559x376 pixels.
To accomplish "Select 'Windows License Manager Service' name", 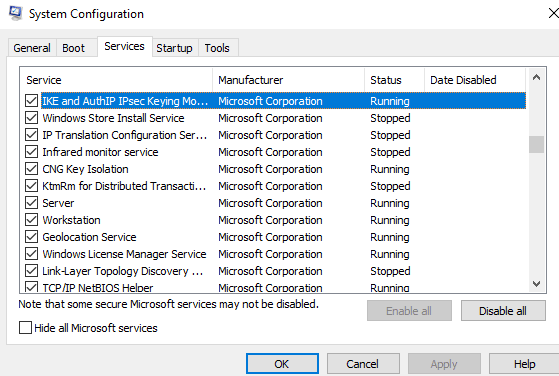I will [x=124, y=254].
